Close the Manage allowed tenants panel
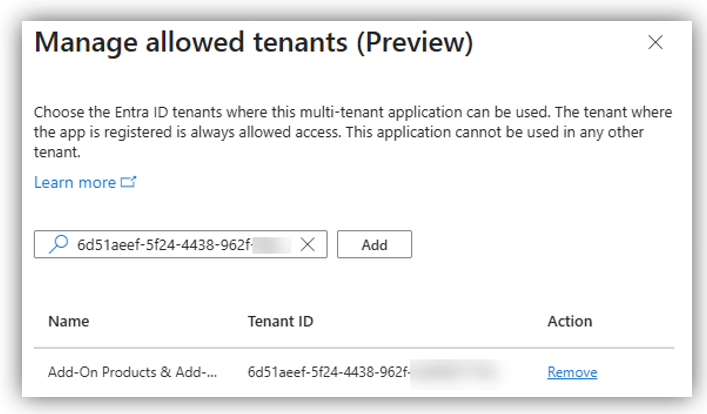707x414 pixels. 656,42
